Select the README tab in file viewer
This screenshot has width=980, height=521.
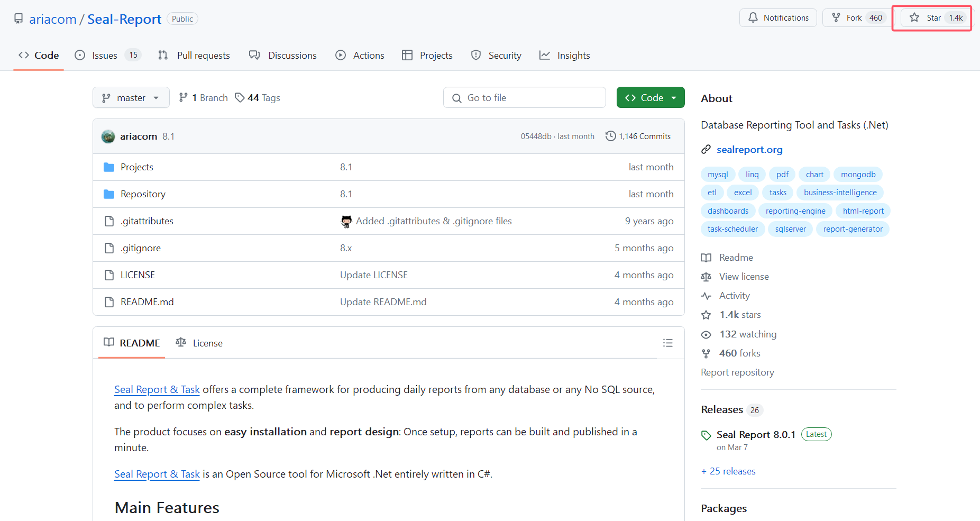pyautogui.click(x=132, y=343)
